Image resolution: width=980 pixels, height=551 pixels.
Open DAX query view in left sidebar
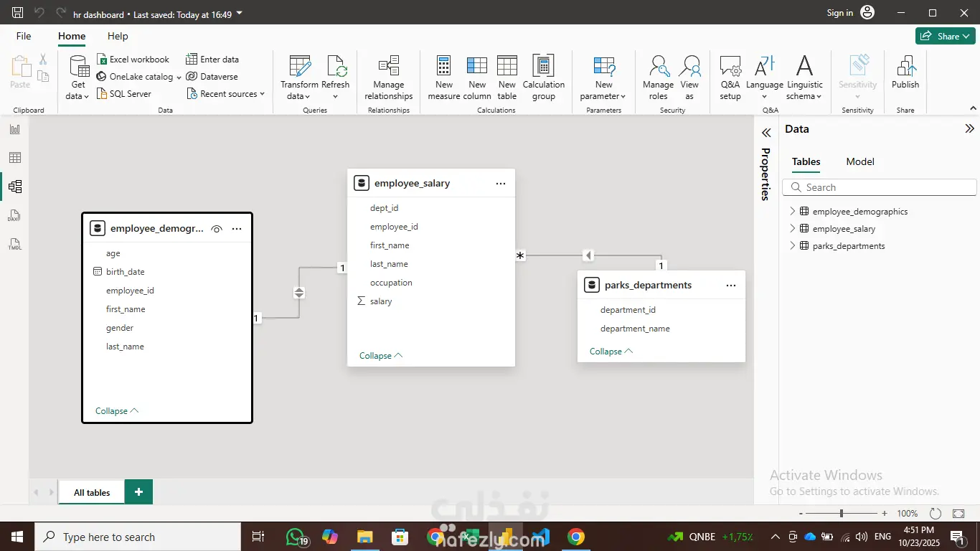(15, 216)
